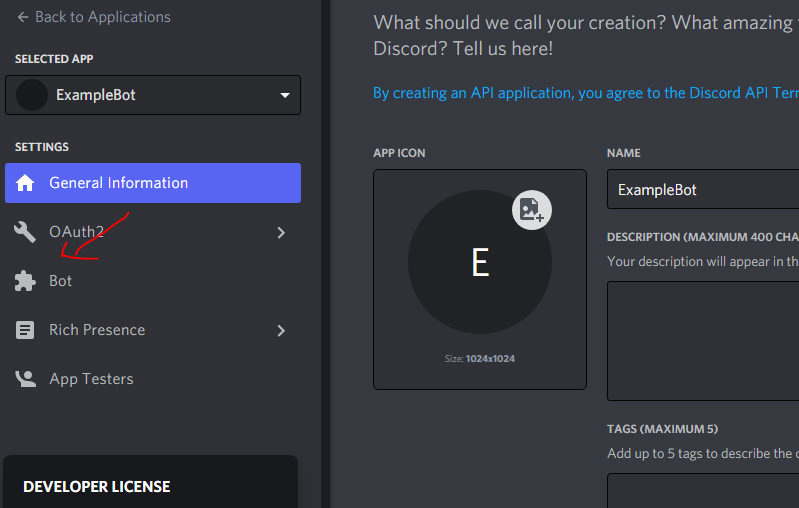
Task: Open the ExampleBot selected app dropdown
Action: (153, 95)
